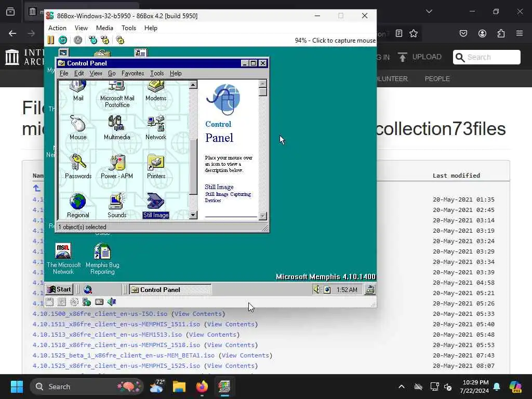Open 4.10.1500 ISO file link

coord(100,314)
